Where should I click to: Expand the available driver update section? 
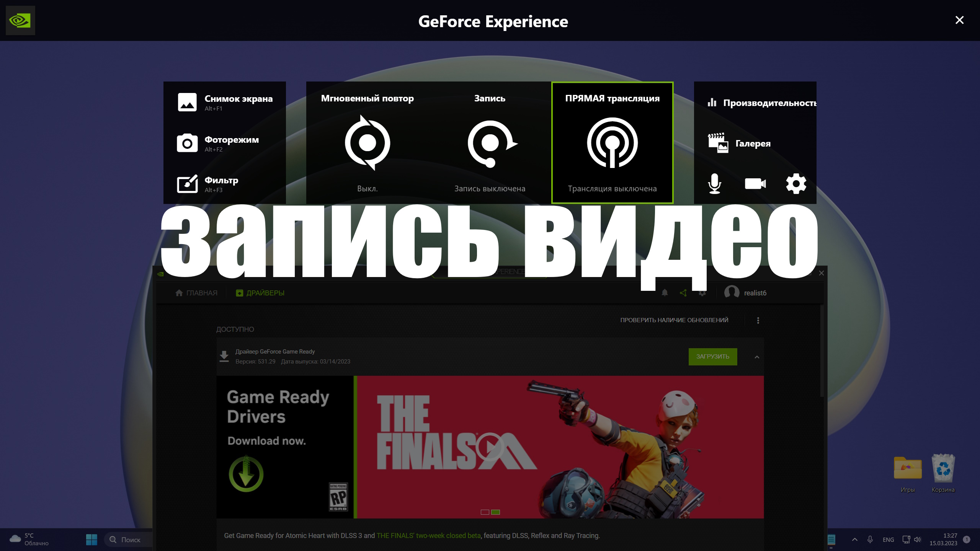click(756, 357)
